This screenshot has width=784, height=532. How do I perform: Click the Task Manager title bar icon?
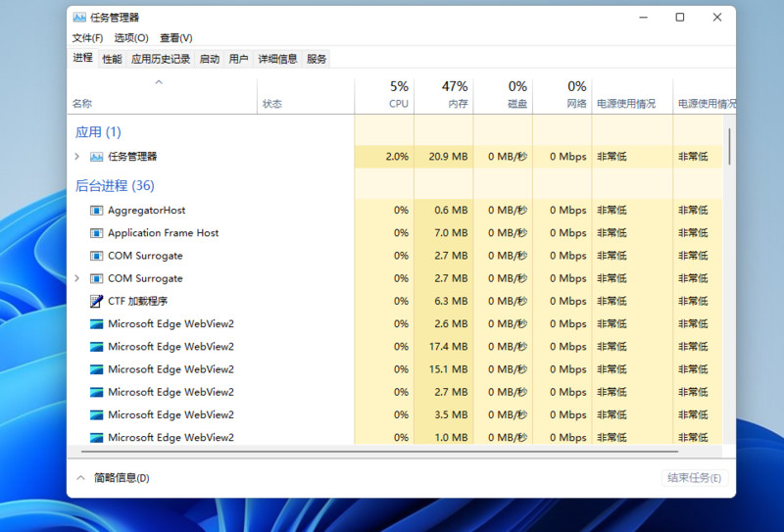[79, 17]
